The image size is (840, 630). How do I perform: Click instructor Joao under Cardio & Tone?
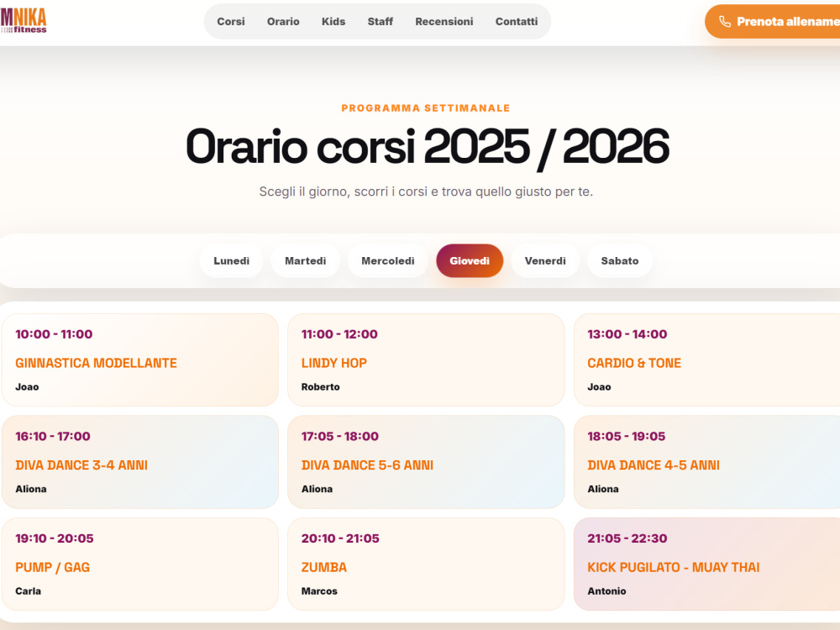tap(600, 386)
